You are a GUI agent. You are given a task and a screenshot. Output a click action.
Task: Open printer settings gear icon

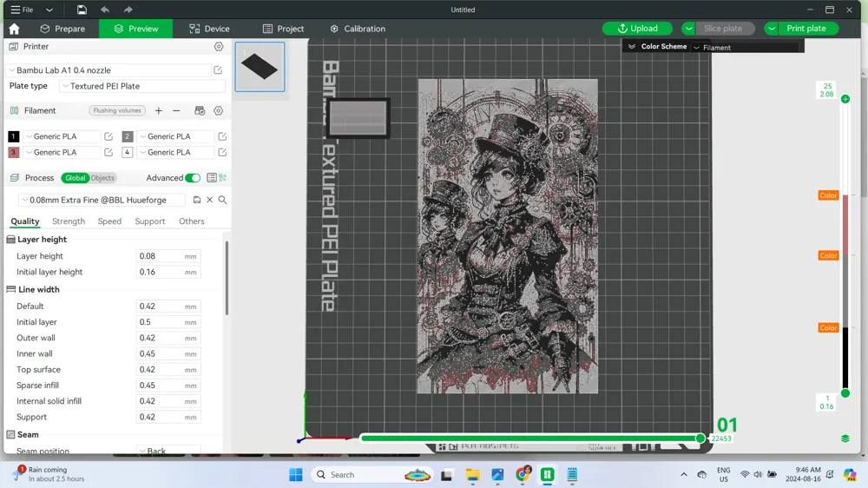coord(219,47)
